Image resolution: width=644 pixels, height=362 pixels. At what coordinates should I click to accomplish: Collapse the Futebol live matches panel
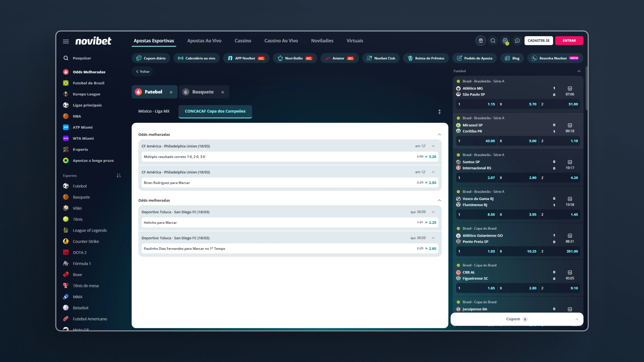point(579,71)
